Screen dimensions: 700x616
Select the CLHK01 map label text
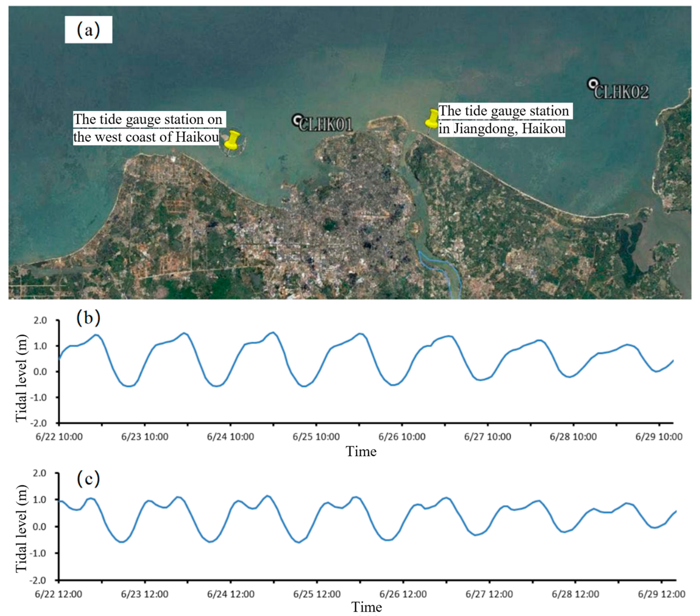[x=326, y=125]
